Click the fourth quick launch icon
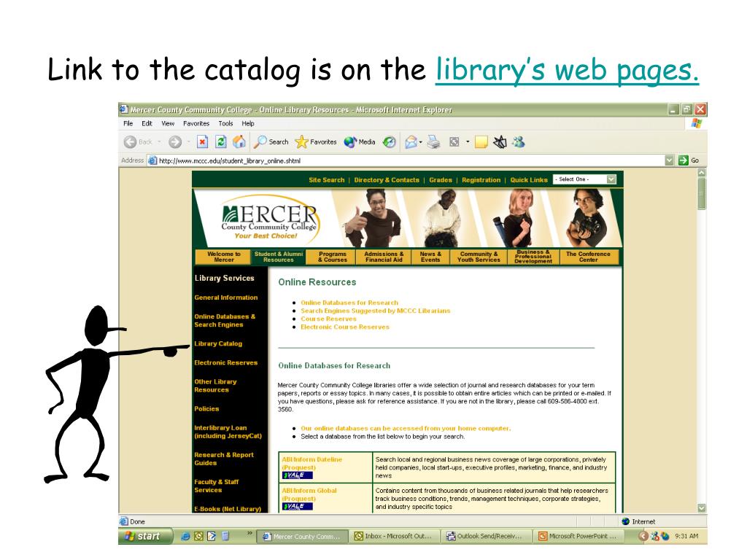 [225, 536]
